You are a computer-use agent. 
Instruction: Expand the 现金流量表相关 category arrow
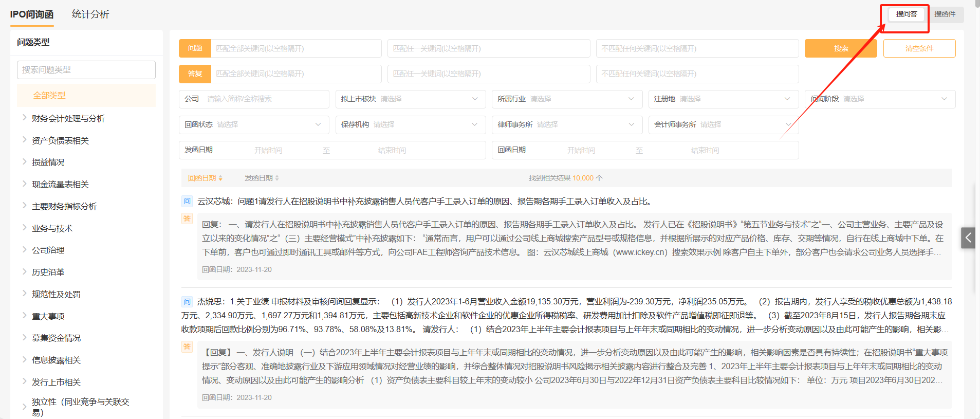tap(24, 184)
